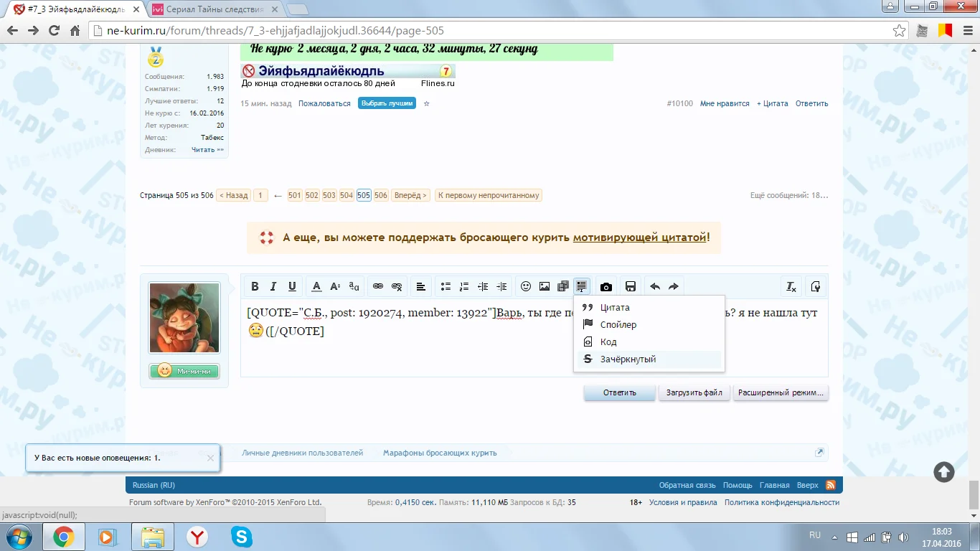Create an ordered numbered list
The width and height of the screenshot is (980, 551).
[464, 287]
